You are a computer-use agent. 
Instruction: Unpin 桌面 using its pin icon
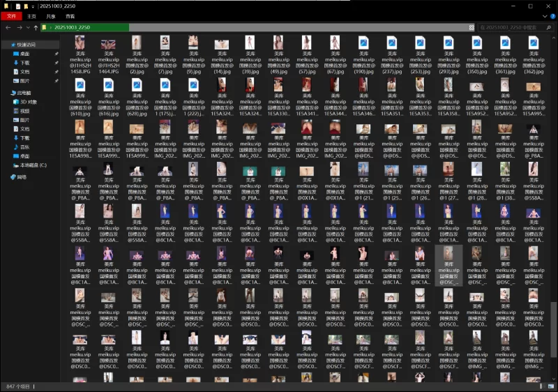click(x=56, y=54)
